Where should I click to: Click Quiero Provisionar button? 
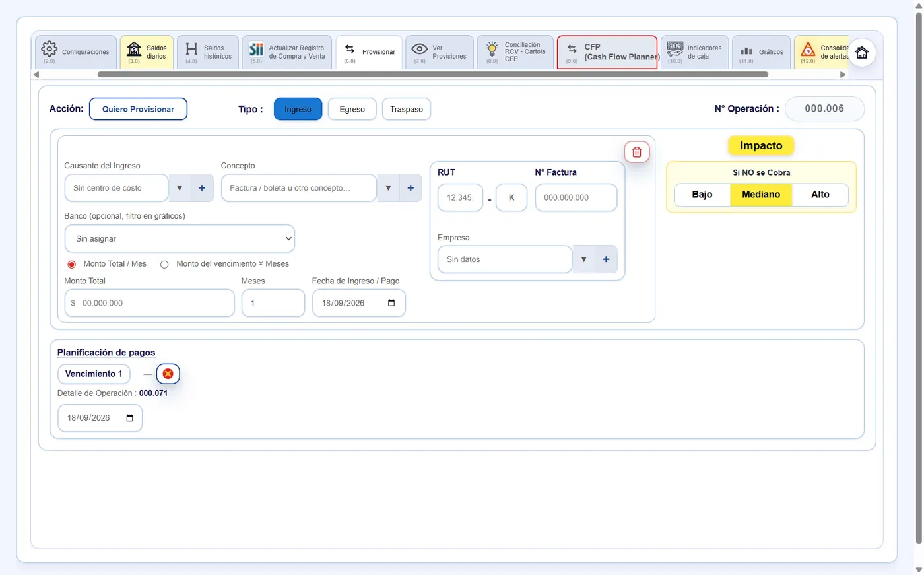(x=138, y=109)
